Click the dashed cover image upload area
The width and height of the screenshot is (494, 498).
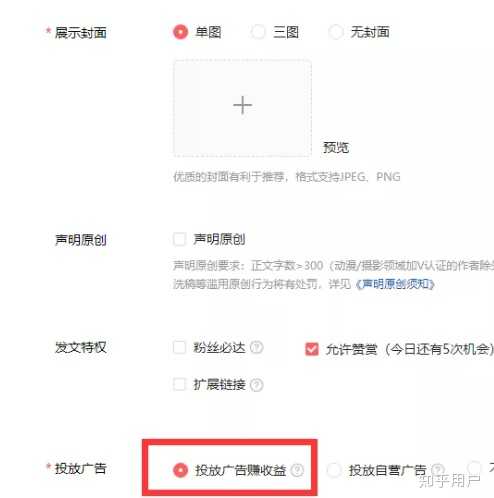coord(242,108)
